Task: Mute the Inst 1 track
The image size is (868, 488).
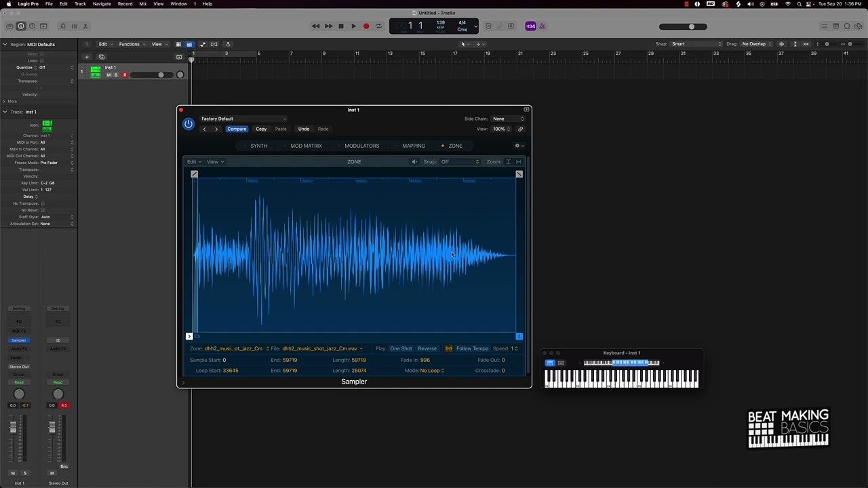Action: [108, 75]
